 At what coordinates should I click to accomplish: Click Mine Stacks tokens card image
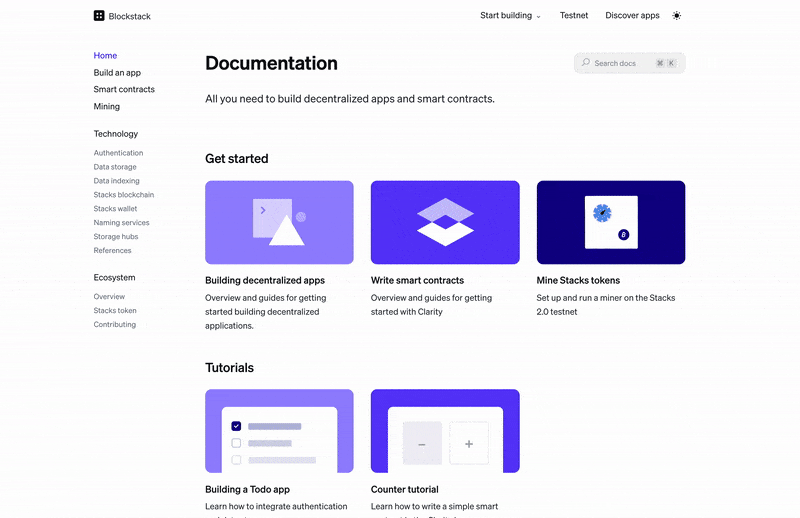coord(611,222)
